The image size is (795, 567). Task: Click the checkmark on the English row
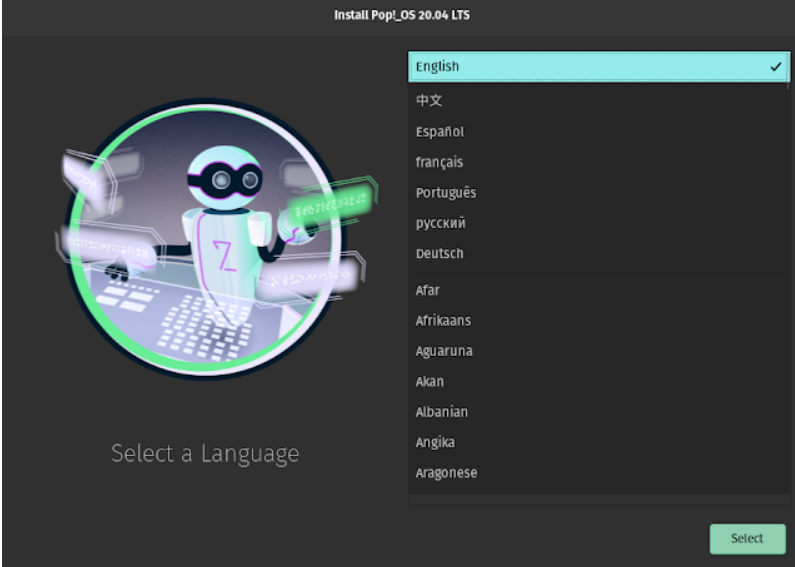(x=776, y=67)
